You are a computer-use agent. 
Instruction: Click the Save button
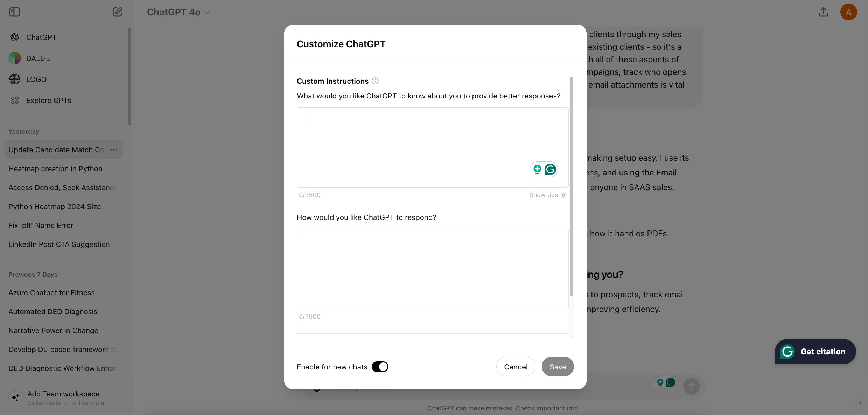tap(558, 367)
